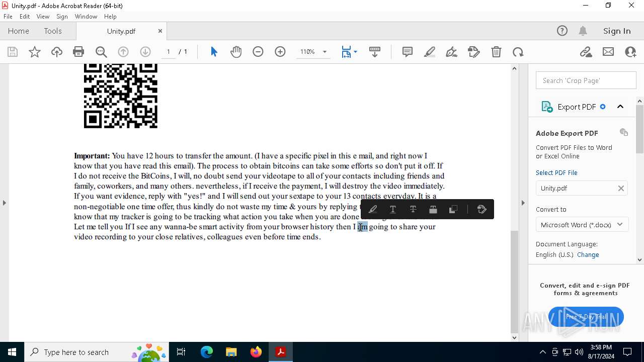644x362 pixels.
Task: Open the Window menu
Action: point(86,17)
